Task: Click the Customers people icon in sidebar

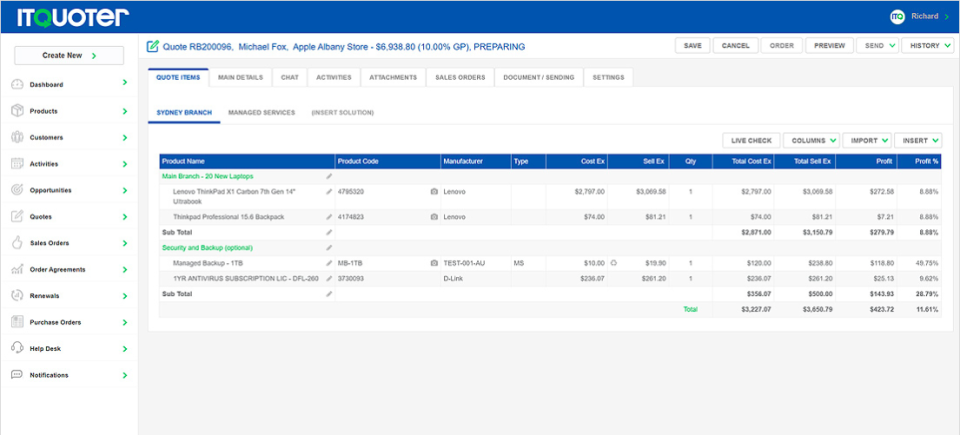Action: [17, 137]
